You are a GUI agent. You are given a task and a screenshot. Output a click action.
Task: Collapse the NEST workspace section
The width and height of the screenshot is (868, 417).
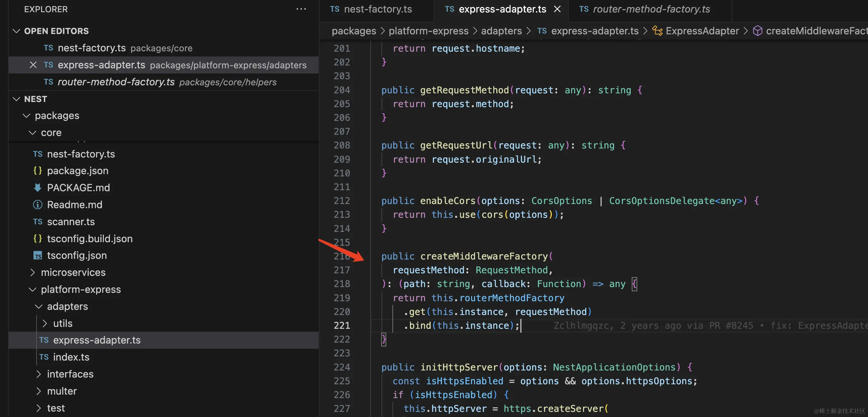click(x=16, y=99)
